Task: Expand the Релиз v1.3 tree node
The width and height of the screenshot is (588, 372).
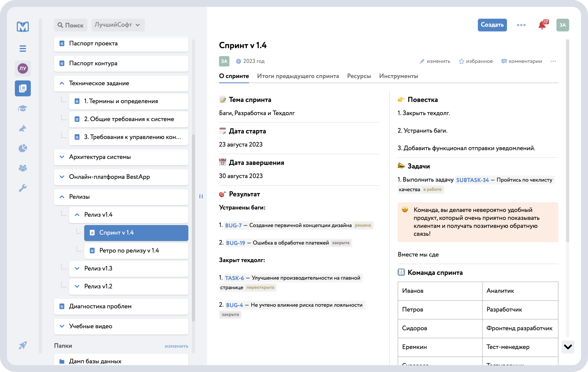Action: click(77, 268)
